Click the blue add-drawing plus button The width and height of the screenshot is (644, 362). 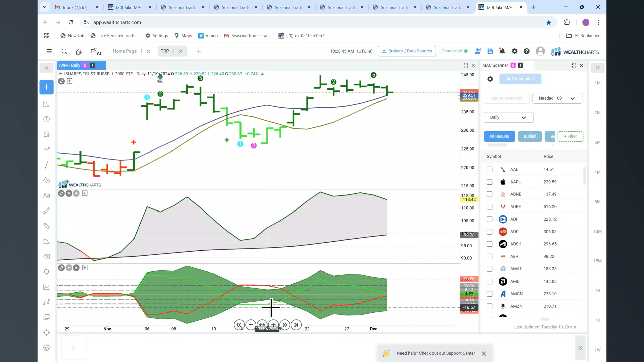point(47,87)
